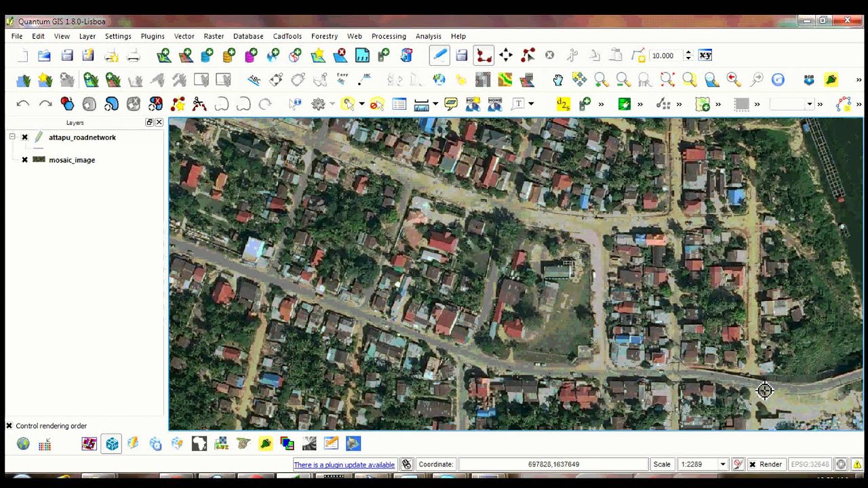Image resolution: width=868 pixels, height=488 pixels.
Task: Click the Print Composer printer icon
Action: click(133, 56)
